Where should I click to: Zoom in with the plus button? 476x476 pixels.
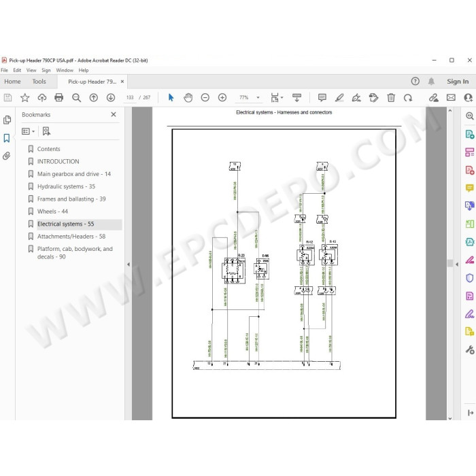tap(222, 97)
